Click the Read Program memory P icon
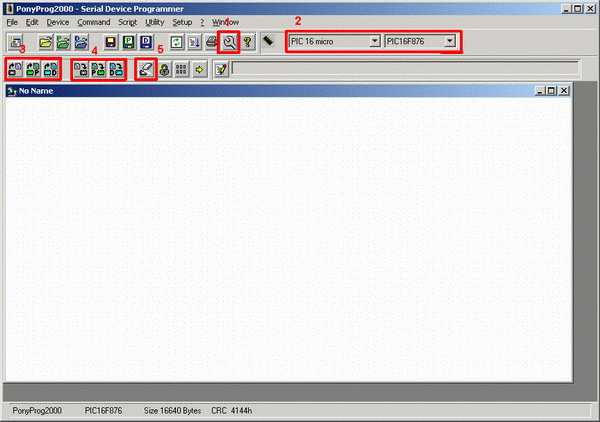 pos(33,69)
